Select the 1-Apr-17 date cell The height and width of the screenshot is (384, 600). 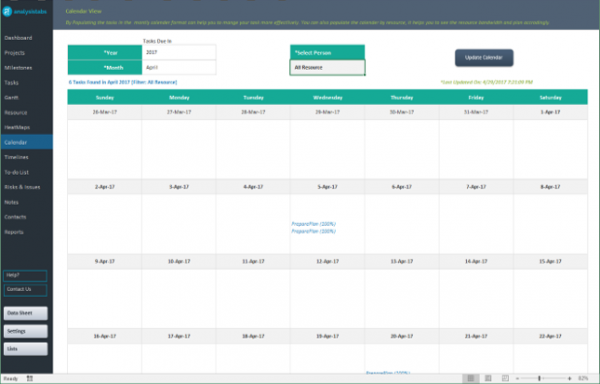[550, 112]
